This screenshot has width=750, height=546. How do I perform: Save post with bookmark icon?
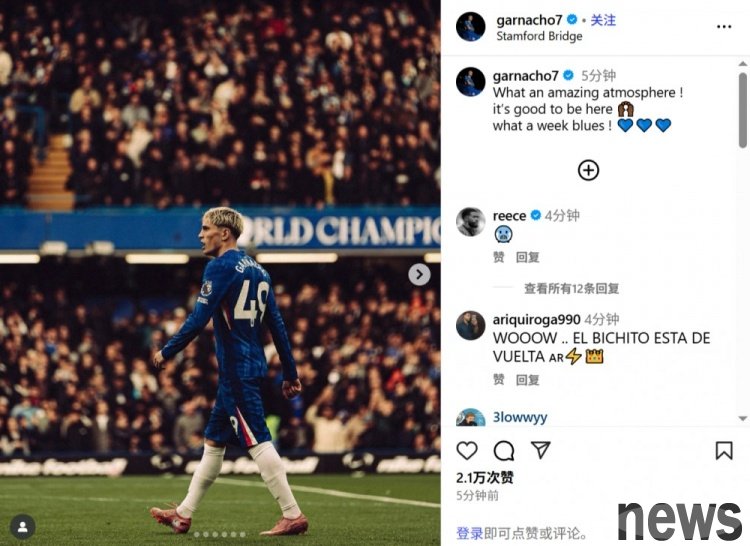[x=724, y=450]
